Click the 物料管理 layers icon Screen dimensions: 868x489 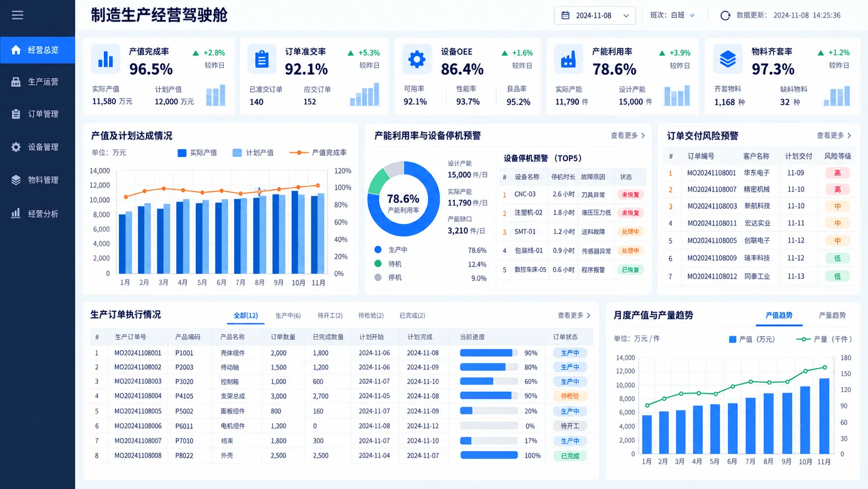pyautogui.click(x=16, y=180)
